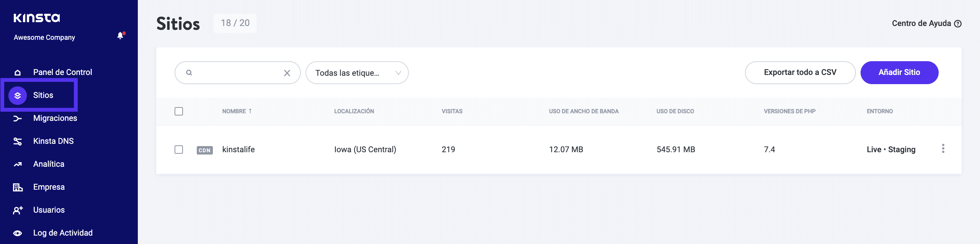Click the Kinsta DNS icon
Screen dimensions: 980x244
(x=18, y=141)
